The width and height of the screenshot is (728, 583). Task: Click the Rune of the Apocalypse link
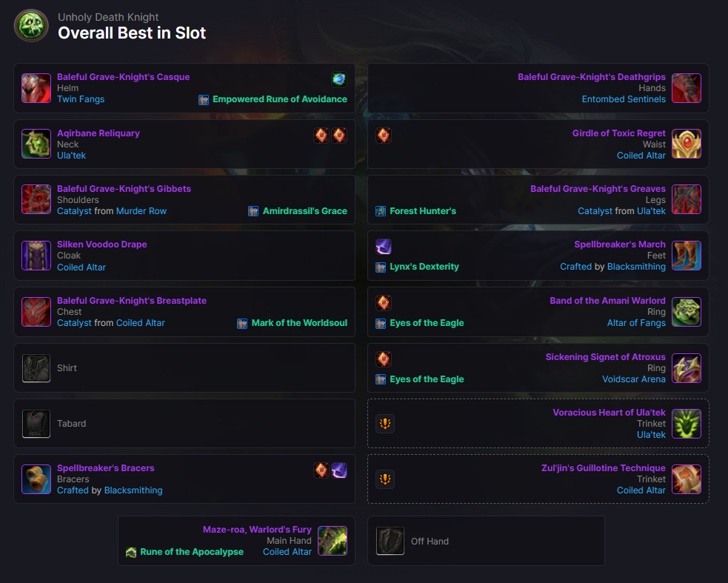[x=192, y=552]
